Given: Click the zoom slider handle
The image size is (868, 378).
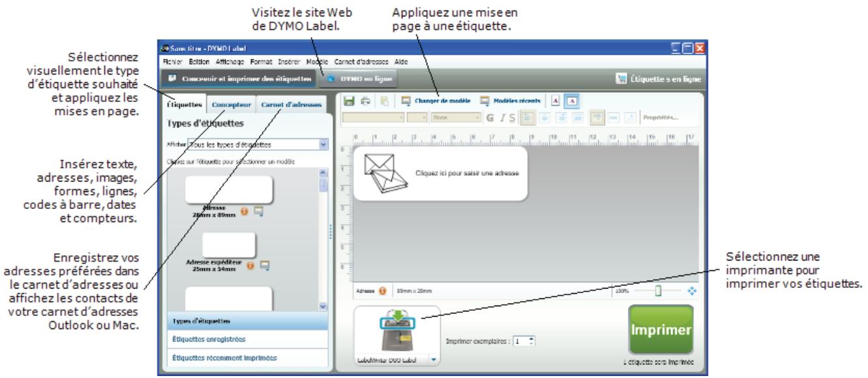Looking at the screenshot, I should (x=658, y=291).
